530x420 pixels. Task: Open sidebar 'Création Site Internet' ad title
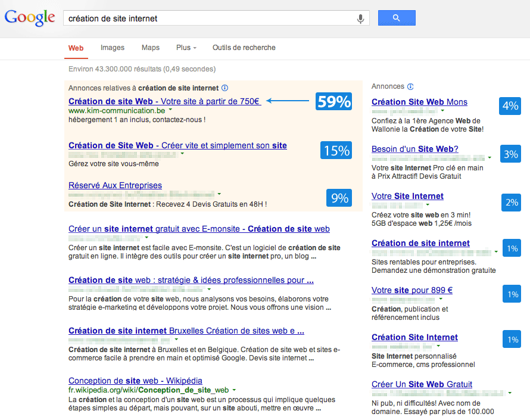[414, 337]
